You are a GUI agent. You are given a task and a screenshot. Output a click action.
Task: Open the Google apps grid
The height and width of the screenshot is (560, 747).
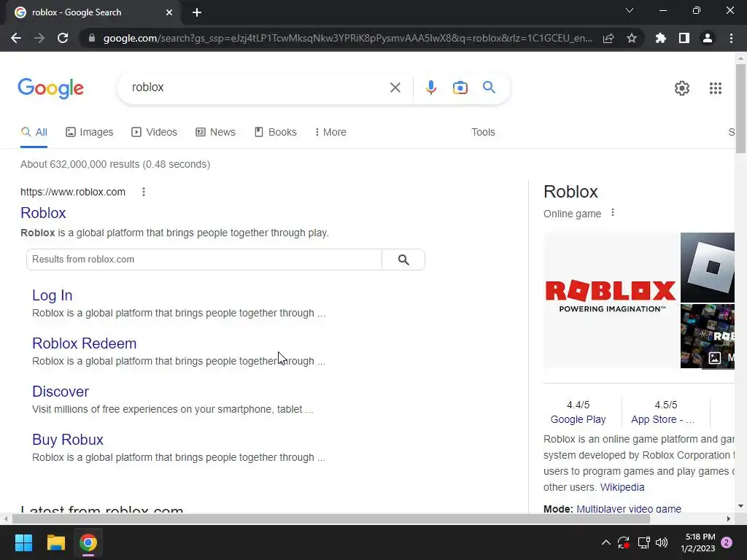coord(715,88)
